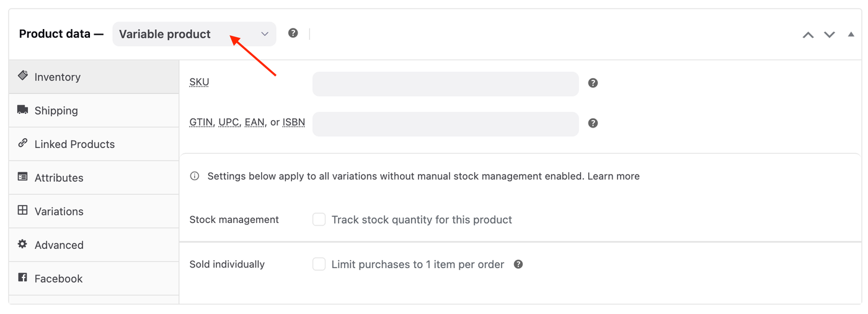
Task: Open the Variable product type dropdown
Action: point(194,34)
